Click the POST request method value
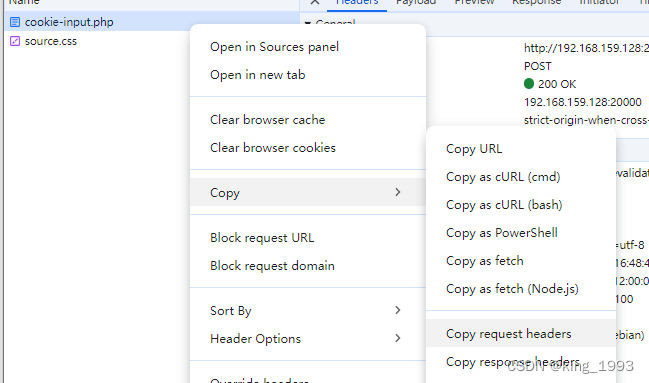 [538, 66]
